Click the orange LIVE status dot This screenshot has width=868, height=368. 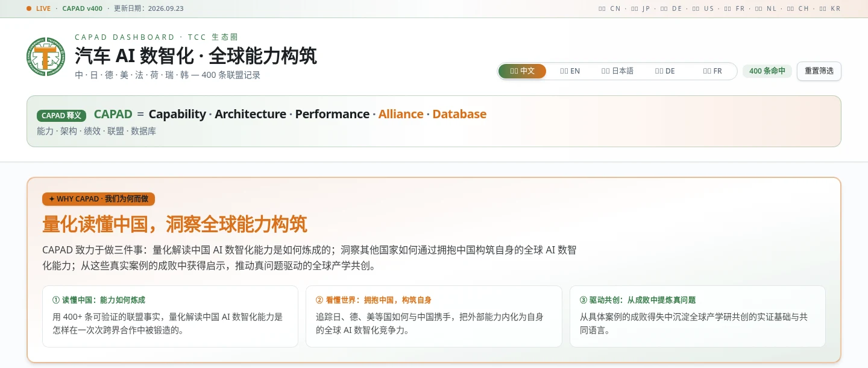point(29,8)
